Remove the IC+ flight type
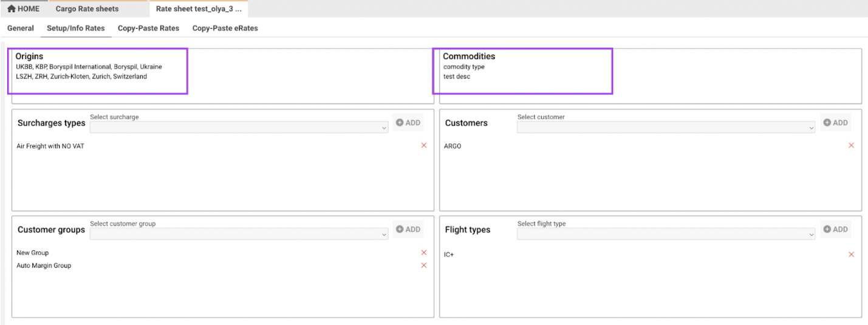 click(x=851, y=255)
